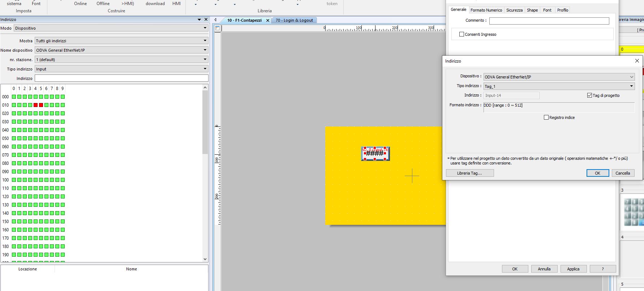This screenshot has height=291, width=644.
Task: Close the left Indirizzo panel
Action: [x=206, y=20]
